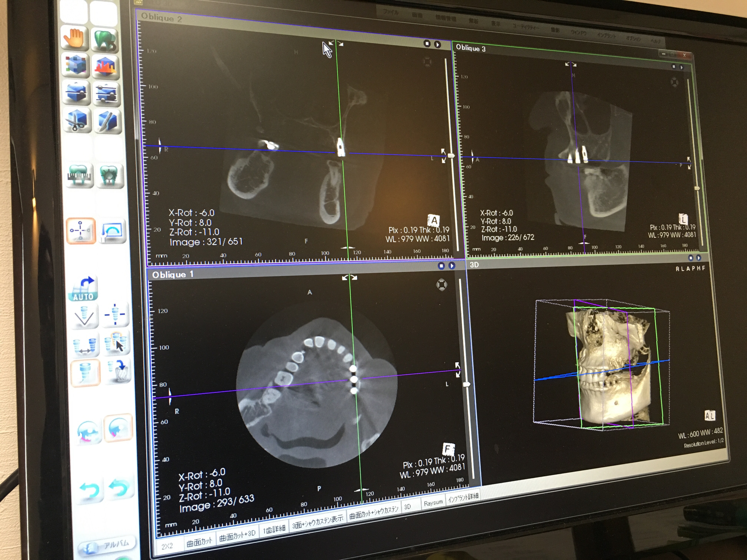Open the 情報管理 menu
The width and height of the screenshot is (747, 560).
click(446, 18)
